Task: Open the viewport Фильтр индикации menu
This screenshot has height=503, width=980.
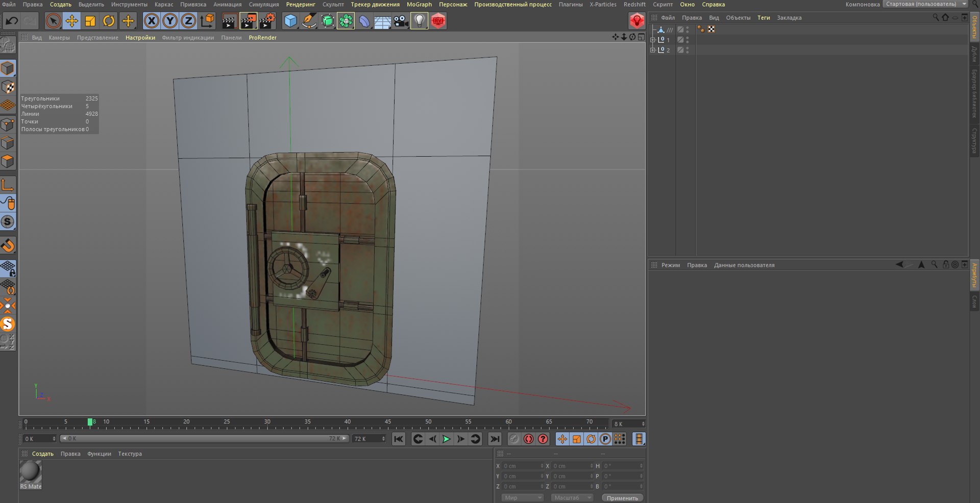Action: [x=188, y=38]
